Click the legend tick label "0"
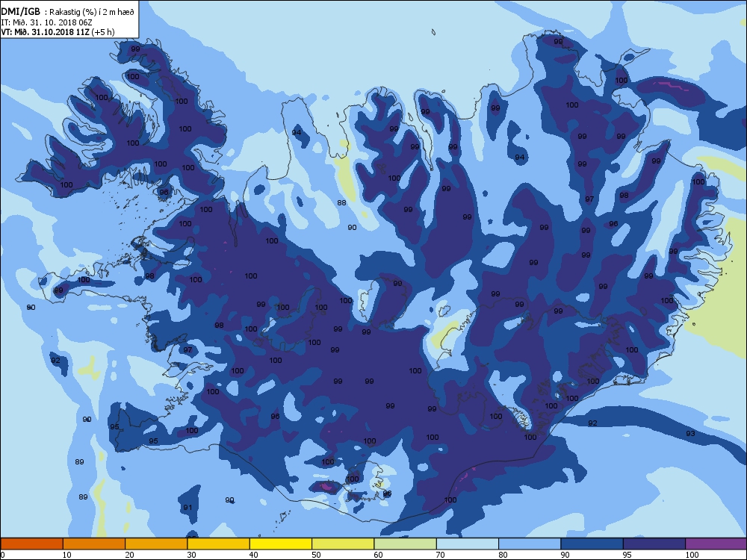747x560 pixels. pos(3,554)
